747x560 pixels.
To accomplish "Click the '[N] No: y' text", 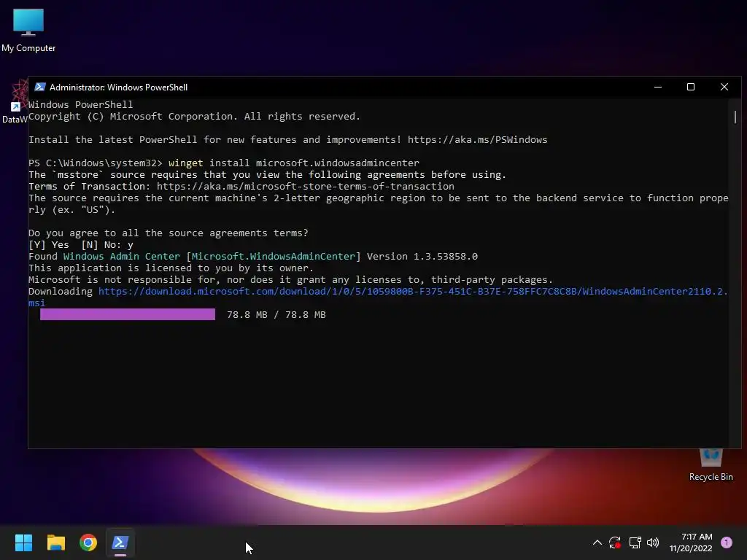I will click(x=107, y=245).
